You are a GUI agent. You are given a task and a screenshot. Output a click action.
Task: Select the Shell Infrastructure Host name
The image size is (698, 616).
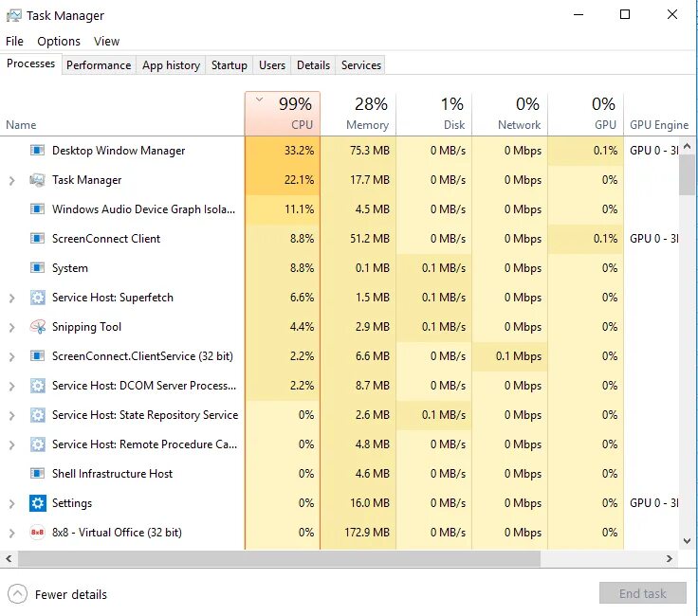112,473
